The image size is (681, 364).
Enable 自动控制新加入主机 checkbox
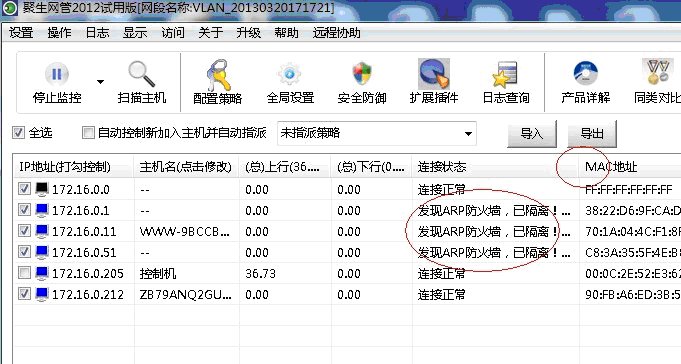tap(88, 132)
